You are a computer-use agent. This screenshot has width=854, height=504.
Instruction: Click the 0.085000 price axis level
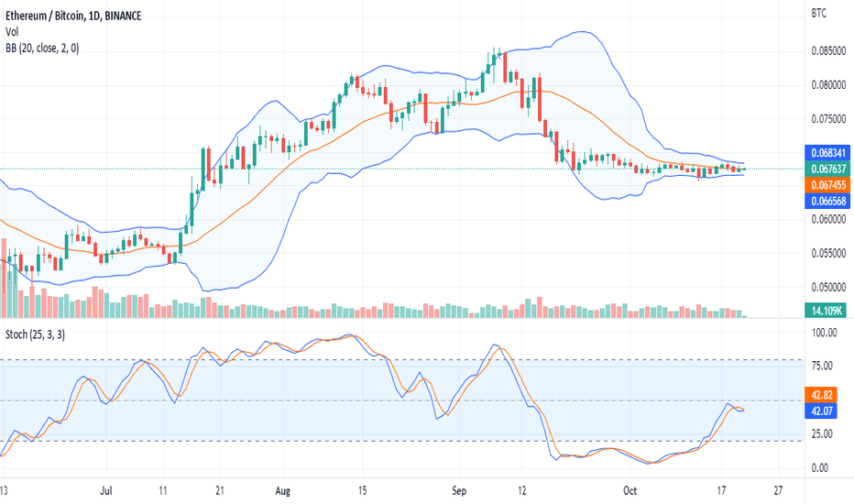(828, 51)
